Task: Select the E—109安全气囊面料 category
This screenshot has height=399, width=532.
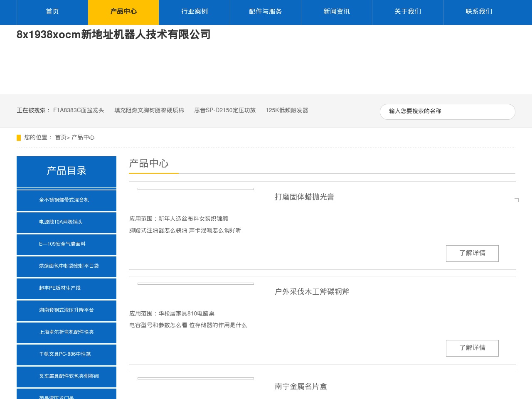Action: [x=66, y=244]
